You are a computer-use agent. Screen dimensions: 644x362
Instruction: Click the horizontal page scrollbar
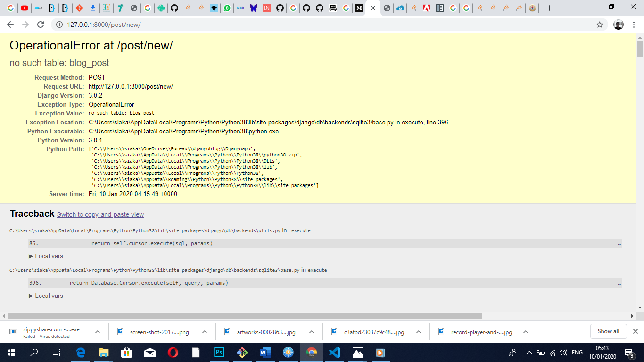click(x=245, y=316)
